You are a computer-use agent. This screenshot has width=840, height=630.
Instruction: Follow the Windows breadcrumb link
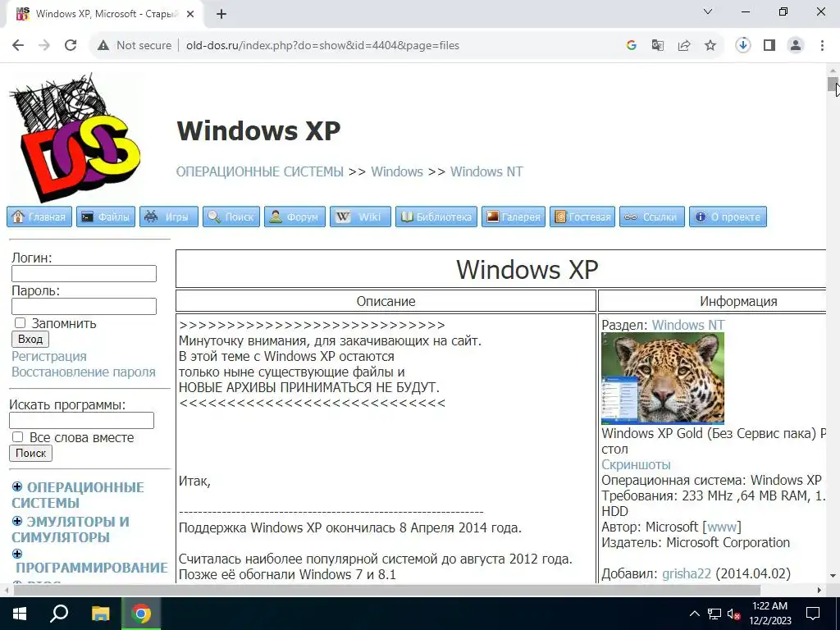point(397,172)
